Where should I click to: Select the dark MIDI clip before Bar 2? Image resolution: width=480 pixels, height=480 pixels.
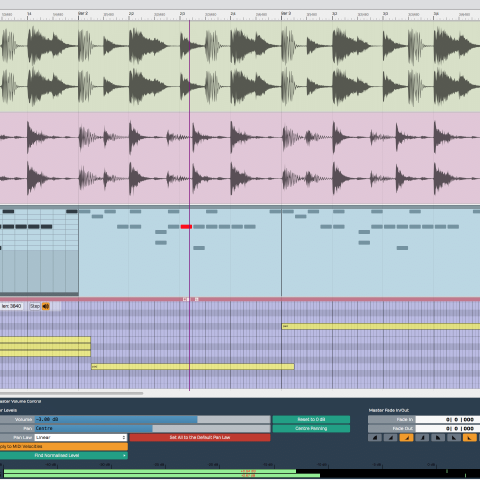click(x=39, y=252)
